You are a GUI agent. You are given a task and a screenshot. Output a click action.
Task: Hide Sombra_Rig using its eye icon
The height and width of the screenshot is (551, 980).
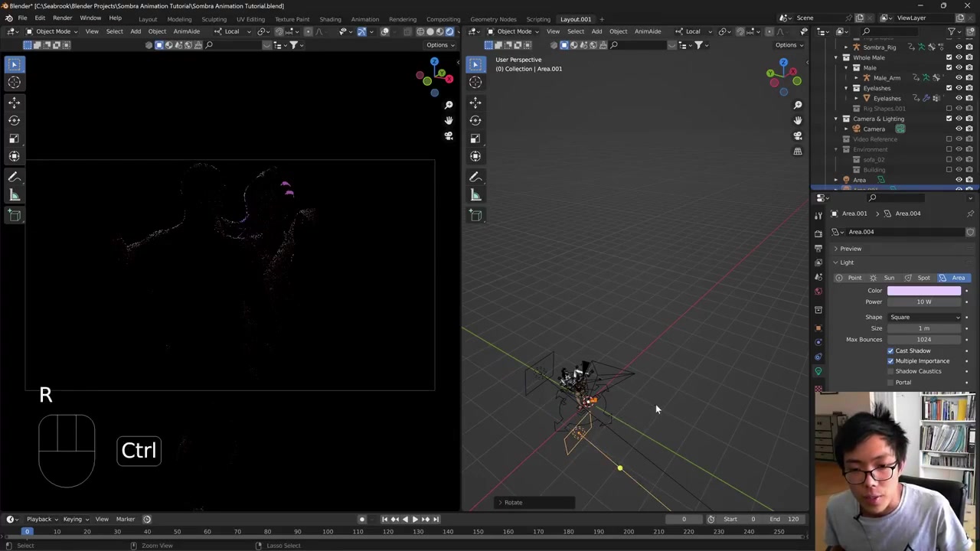point(959,47)
